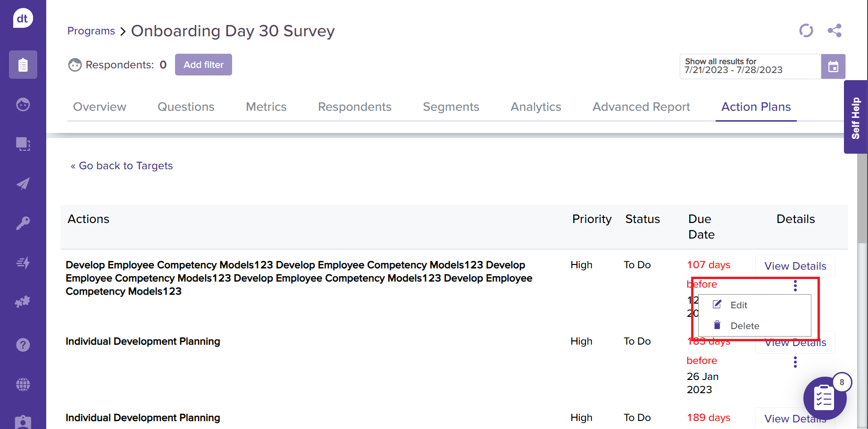Open the calendar date picker button

[833, 66]
